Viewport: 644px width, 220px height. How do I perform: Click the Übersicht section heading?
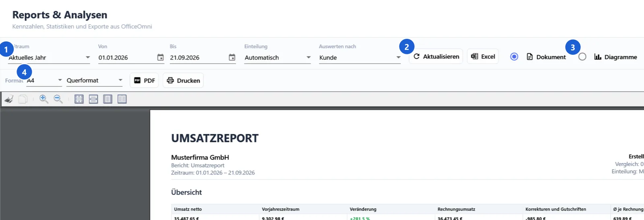[x=186, y=192]
